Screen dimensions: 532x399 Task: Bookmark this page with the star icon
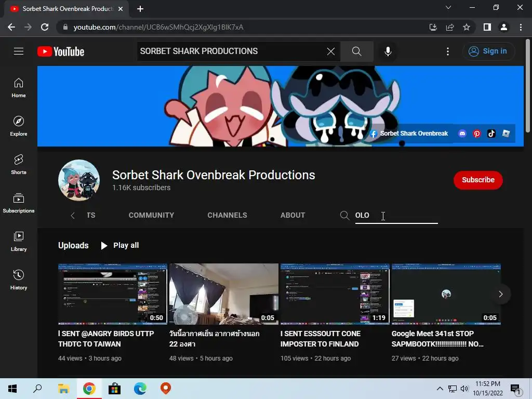tap(467, 27)
